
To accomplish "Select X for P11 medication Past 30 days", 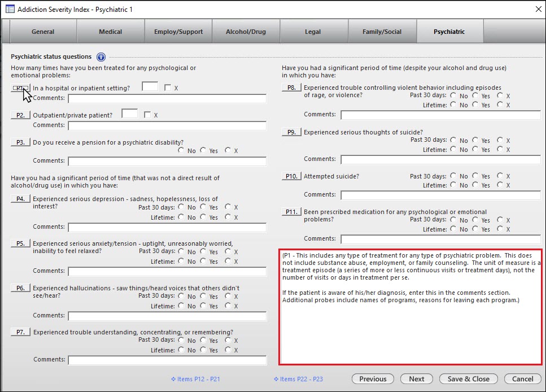I will pyautogui.click(x=500, y=220).
